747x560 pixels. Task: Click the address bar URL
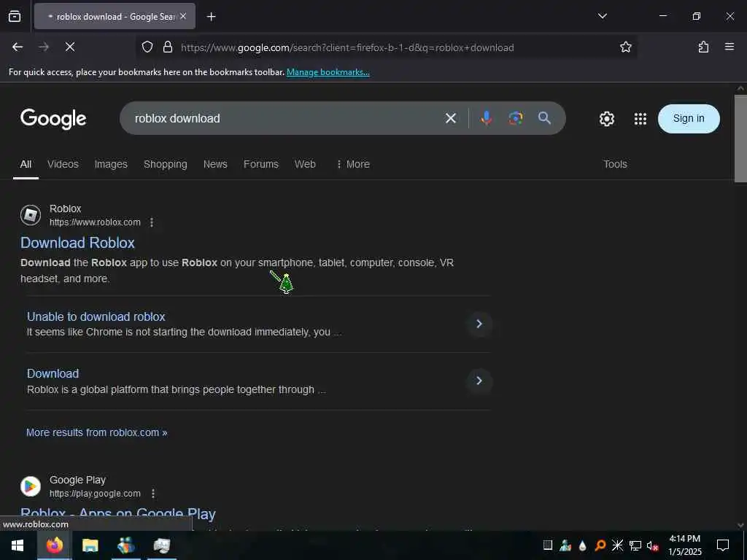347,47
